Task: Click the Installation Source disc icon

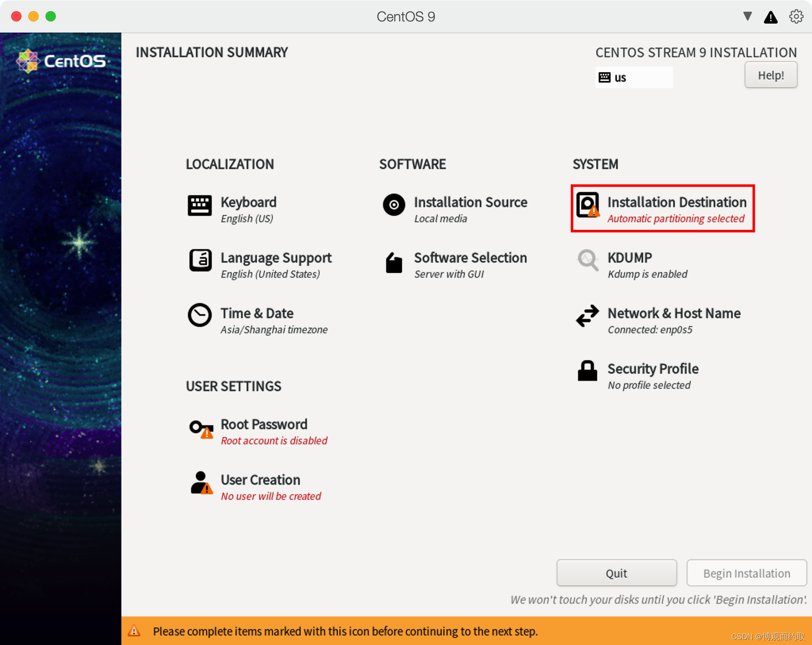Action: pos(394,205)
